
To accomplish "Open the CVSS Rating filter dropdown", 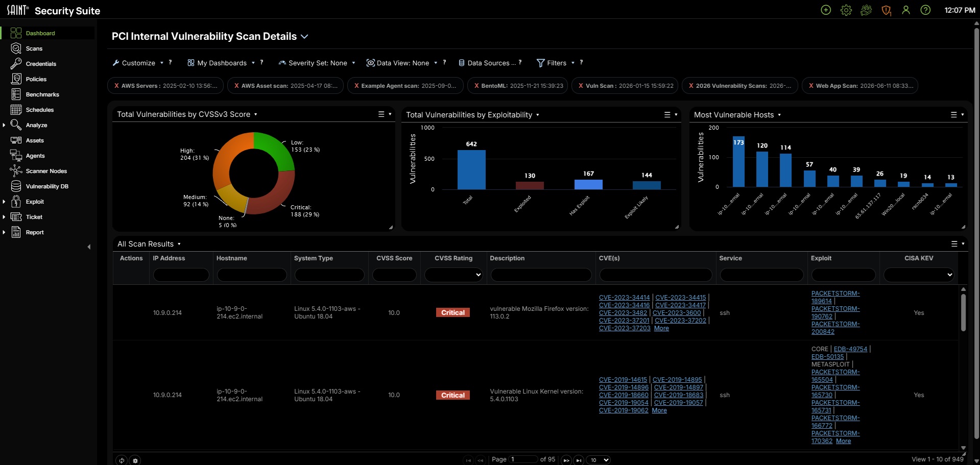I will (453, 275).
